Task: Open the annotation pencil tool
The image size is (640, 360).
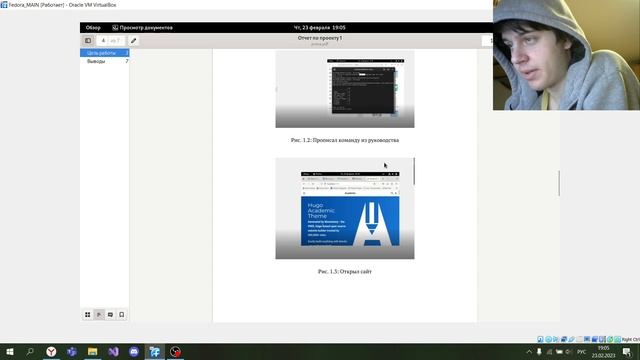Action: tap(133, 40)
